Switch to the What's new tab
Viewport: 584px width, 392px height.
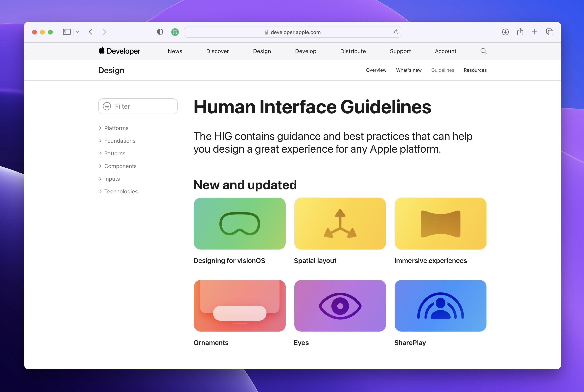pyautogui.click(x=409, y=70)
